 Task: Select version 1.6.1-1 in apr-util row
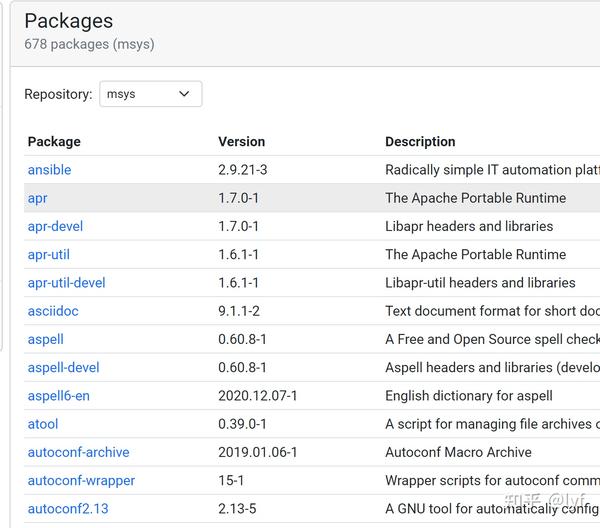coord(238,255)
